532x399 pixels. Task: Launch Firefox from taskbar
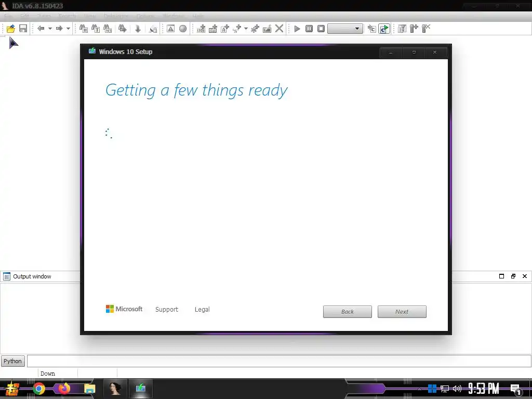point(64,389)
